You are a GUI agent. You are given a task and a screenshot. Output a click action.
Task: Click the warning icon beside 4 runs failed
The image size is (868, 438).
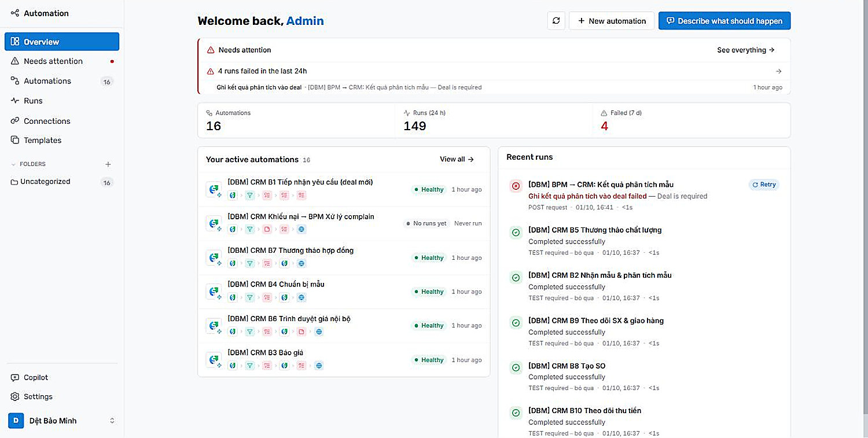pyautogui.click(x=211, y=71)
